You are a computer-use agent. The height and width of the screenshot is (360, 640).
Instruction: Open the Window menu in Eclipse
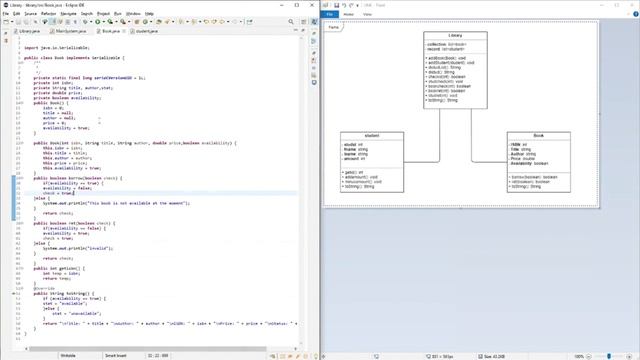133,13
